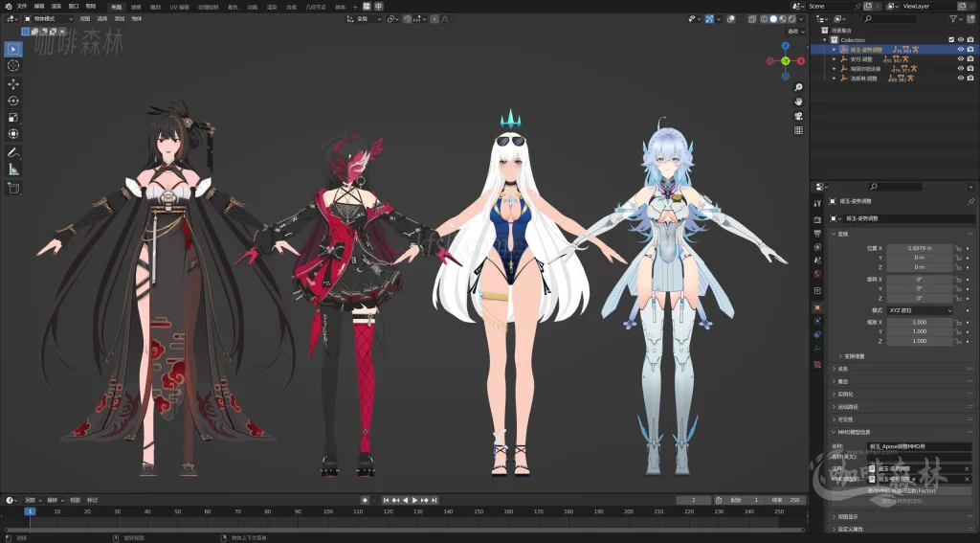
Task: Collapse the Collection tree in outliner
Action: click(x=825, y=40)
